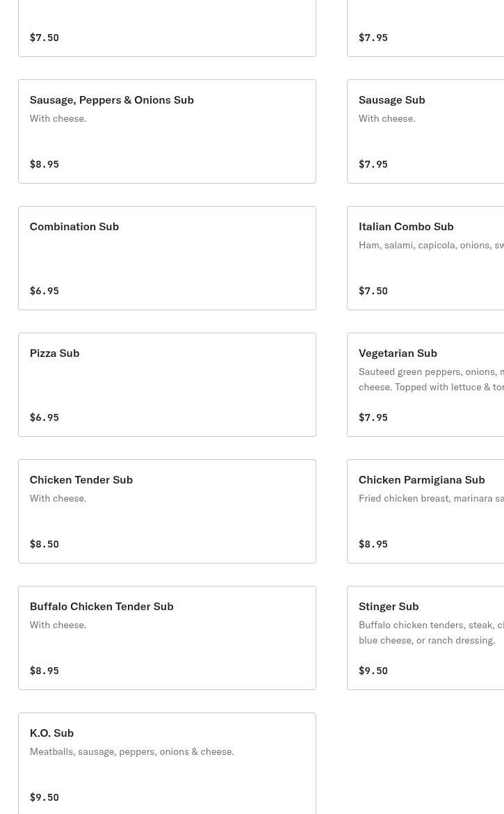Select the Sausage Sub menu card
This screenshot has width=504, height=814.
pos(425,131)
